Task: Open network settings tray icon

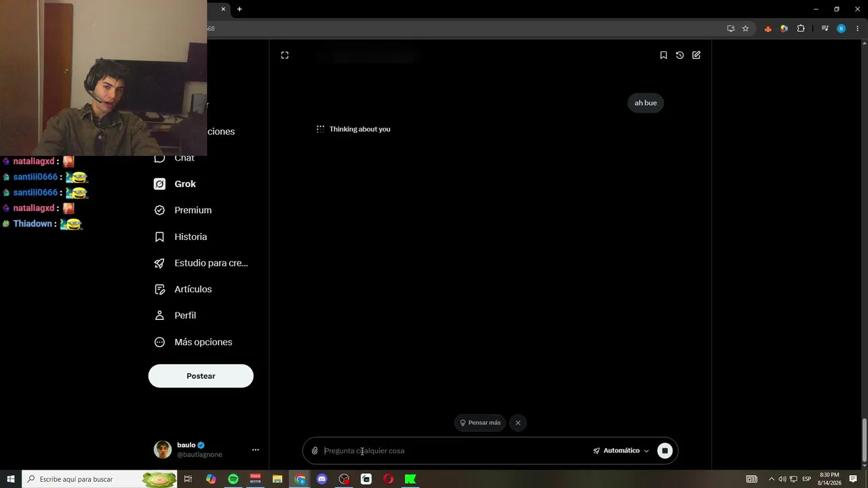Action: pyautogui.click(x=793, y=479)
